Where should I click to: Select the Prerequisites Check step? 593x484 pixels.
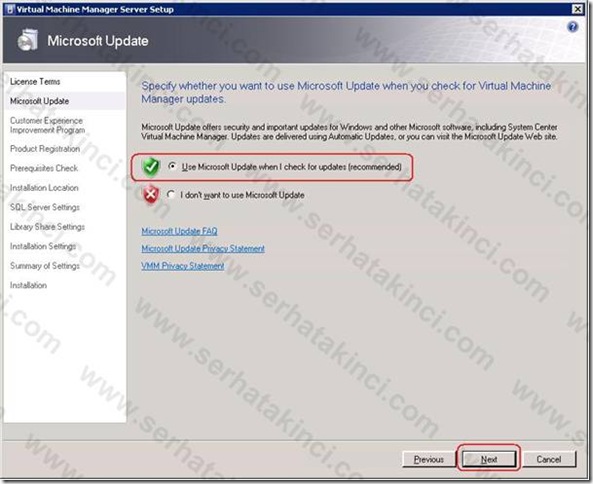pyautogui.click(x=44, y=168)
